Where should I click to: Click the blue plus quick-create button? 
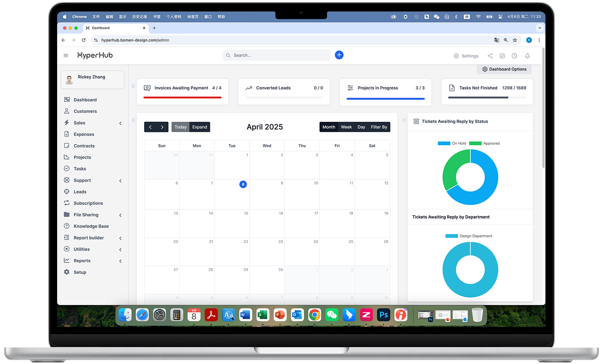(x=339, y=55)
